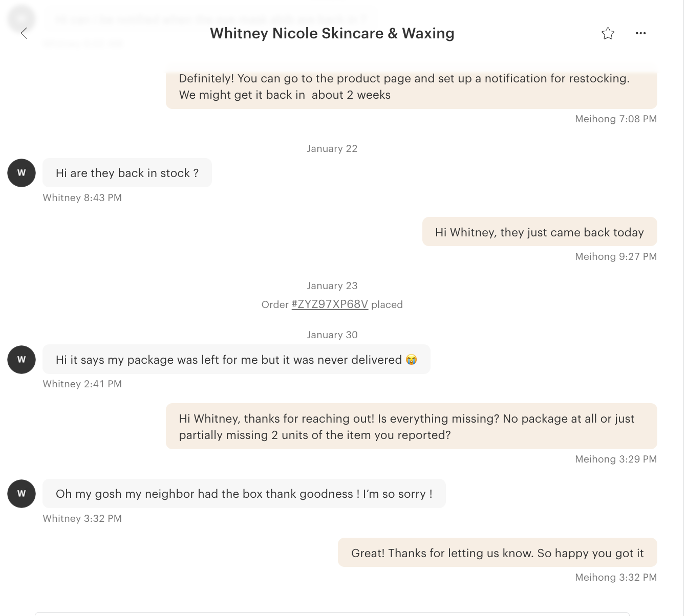
Task: Go back using the left arrow
Action: click(24, 34)
